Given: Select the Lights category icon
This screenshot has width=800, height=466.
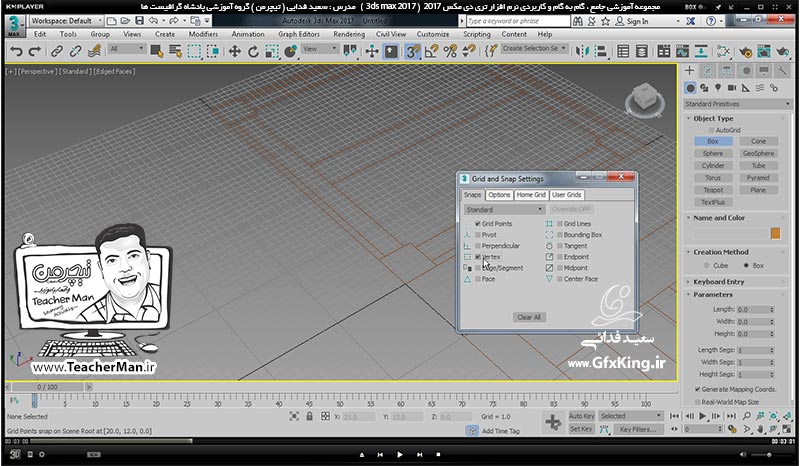Looking at the screenshot, I should [x=718, y=88].
